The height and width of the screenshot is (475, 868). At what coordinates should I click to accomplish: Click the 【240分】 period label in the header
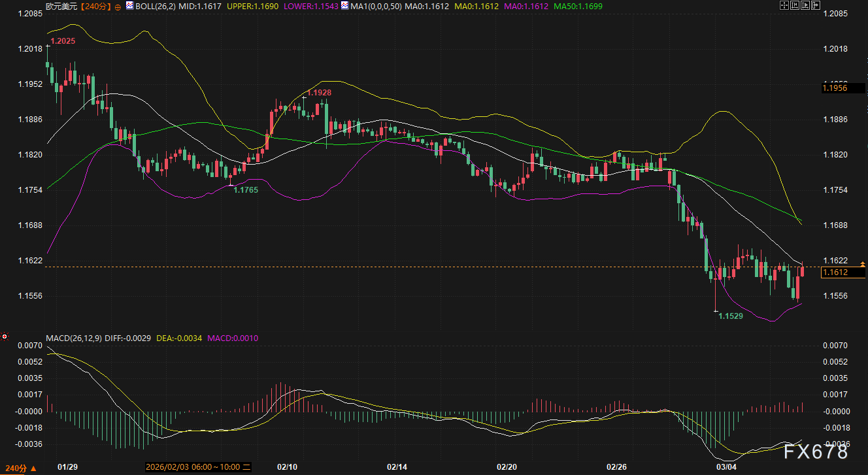click(95, 6)
